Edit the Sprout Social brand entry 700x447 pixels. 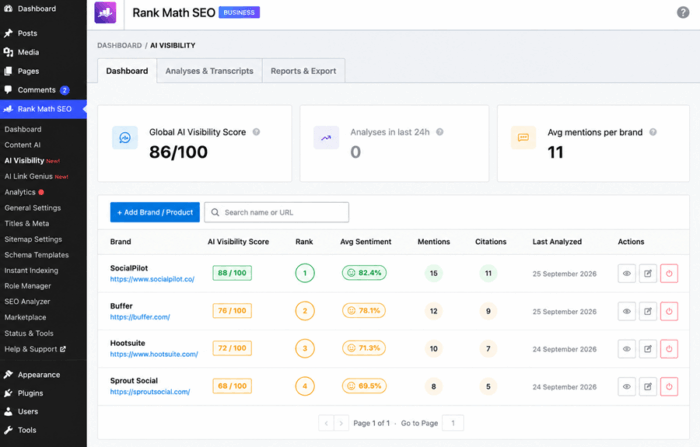[x=648, y=387]
